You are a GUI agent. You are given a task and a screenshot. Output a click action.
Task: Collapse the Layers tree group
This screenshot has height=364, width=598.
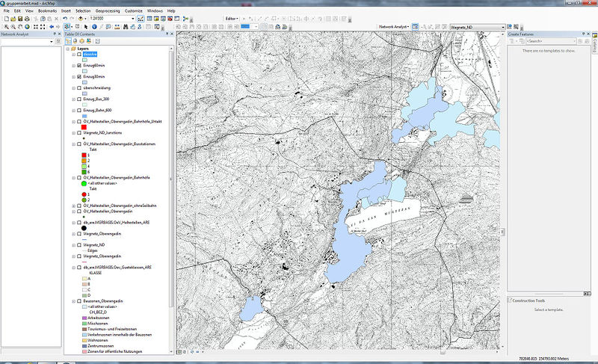pyautogui.click(x=67, y=49)
